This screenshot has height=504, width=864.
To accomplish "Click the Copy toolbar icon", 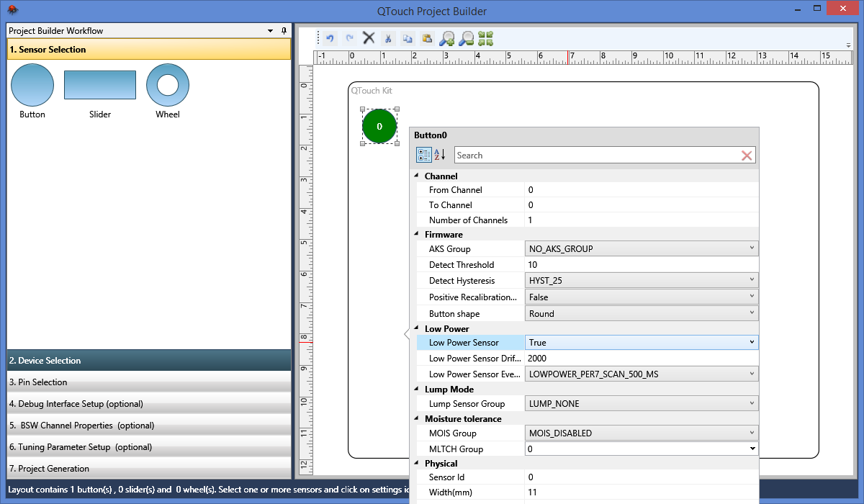I will (x=408, y=38).
